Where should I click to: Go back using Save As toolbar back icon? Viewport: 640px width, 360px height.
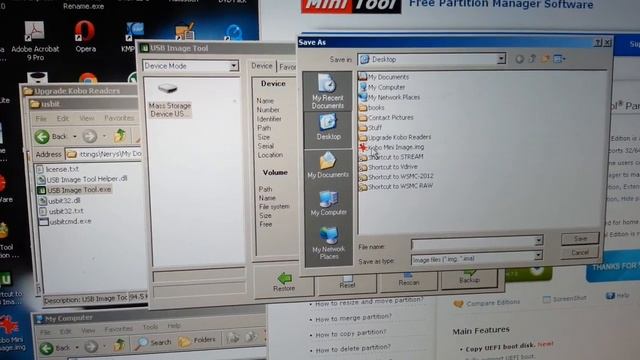tap(519, 59)
